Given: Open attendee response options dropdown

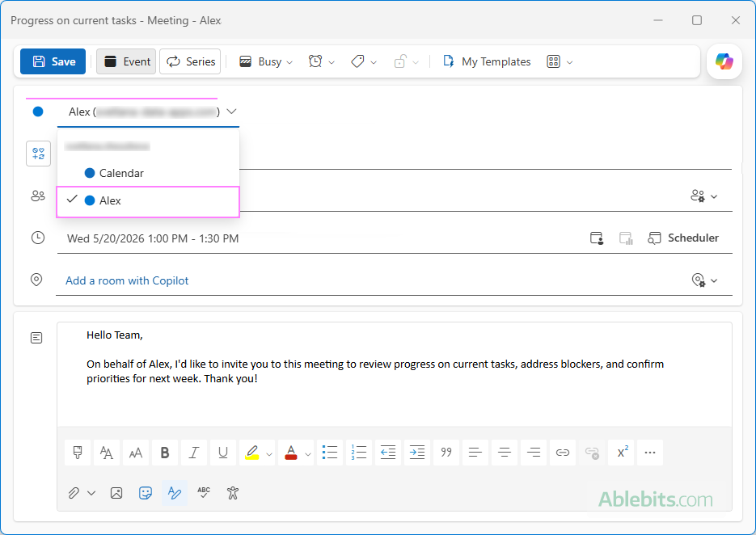Looking at the screenshot, I should [x=703, y=196].
